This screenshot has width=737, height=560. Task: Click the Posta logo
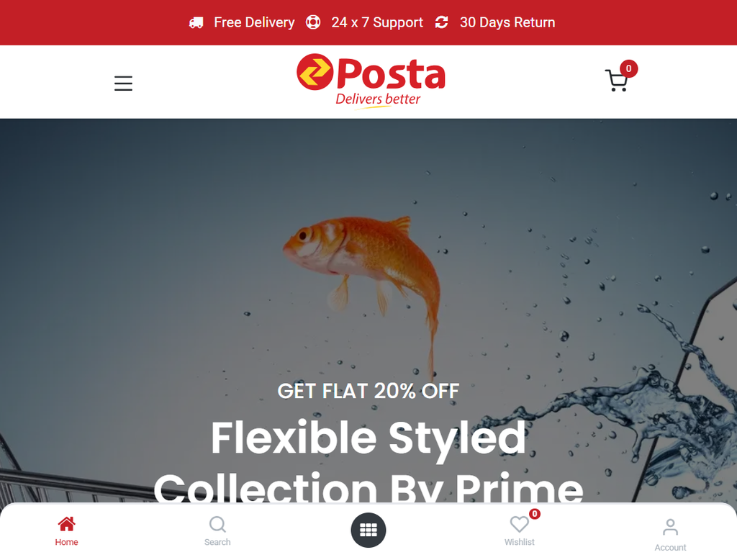[x=371, y=81]
